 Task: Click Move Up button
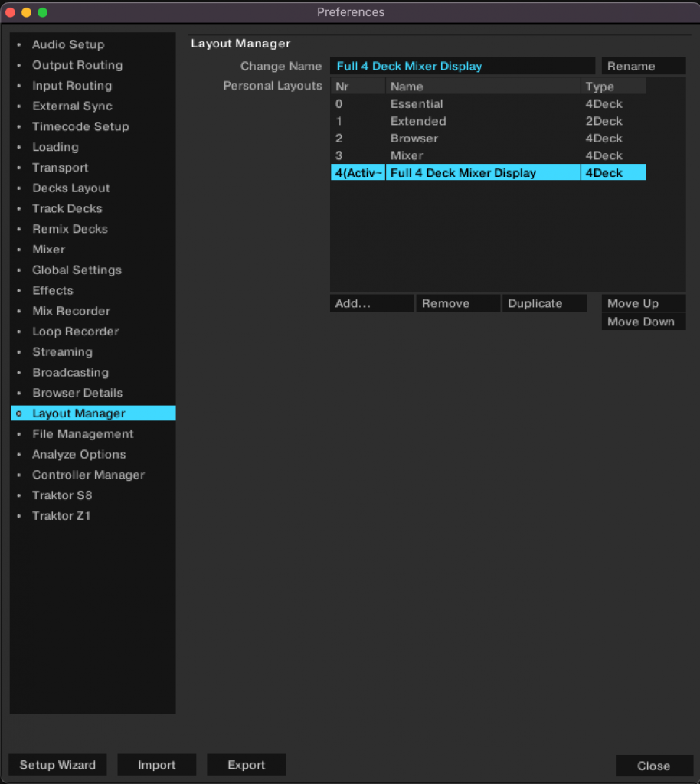click(643, 303)
